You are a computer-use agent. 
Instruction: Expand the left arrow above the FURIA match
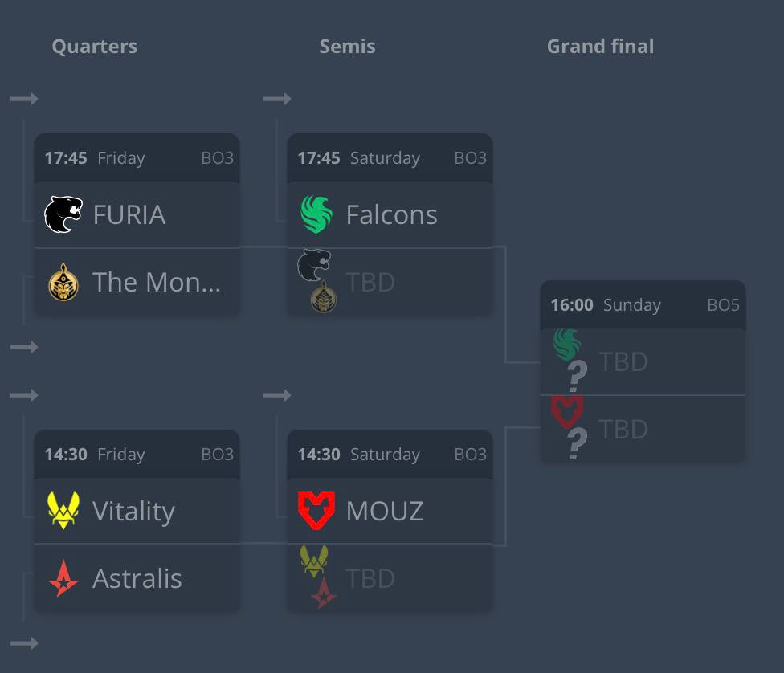(x=24, y=98)
